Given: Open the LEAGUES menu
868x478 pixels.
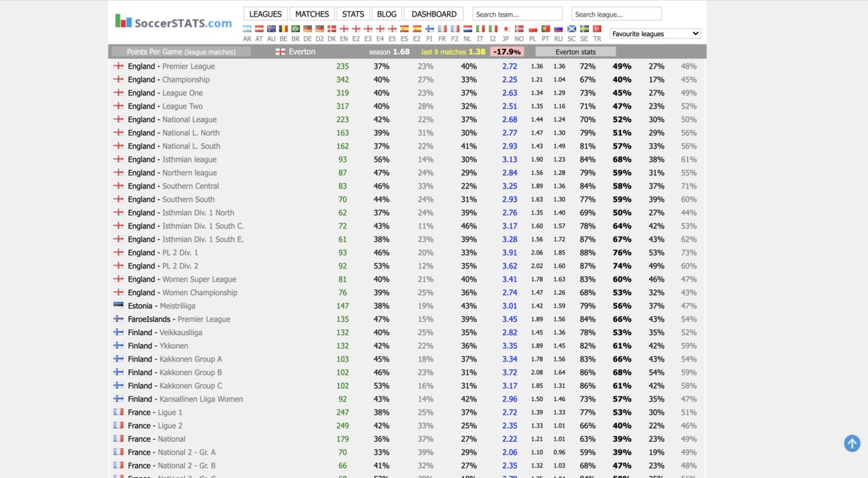Looking at the screenshot, I should [x=265, y=14].
